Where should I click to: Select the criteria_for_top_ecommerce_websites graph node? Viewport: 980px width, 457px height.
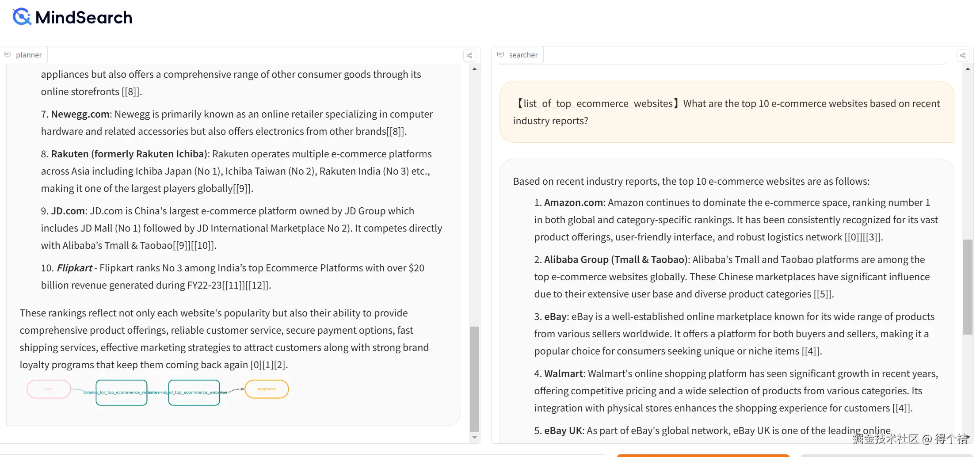click(x=121, y=392)
